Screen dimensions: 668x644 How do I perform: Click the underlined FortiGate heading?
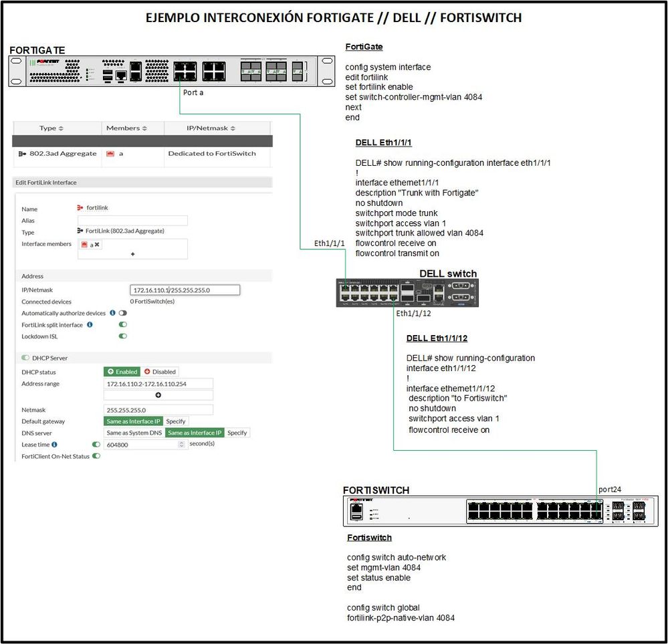coord(364,47)
